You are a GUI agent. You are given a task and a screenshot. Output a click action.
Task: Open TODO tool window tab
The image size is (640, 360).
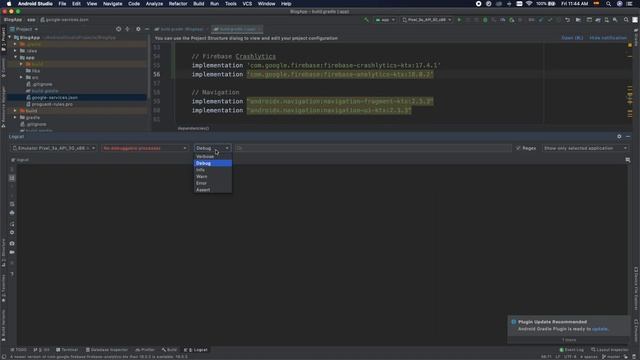tap(18, 350)
